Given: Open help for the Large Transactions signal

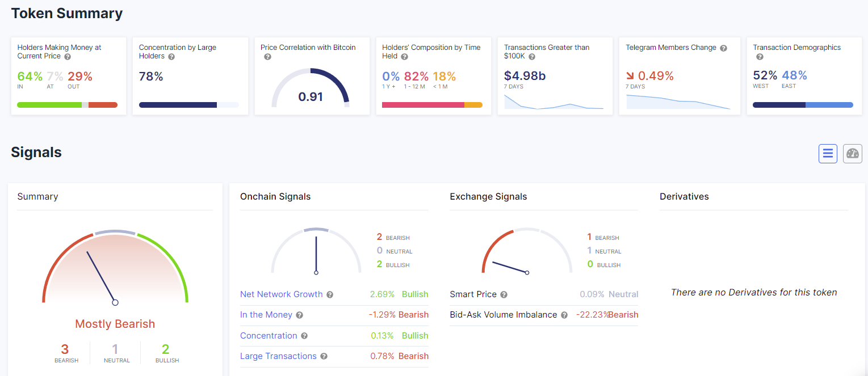Looking at the screenshot, I should (x=324, y=357).
